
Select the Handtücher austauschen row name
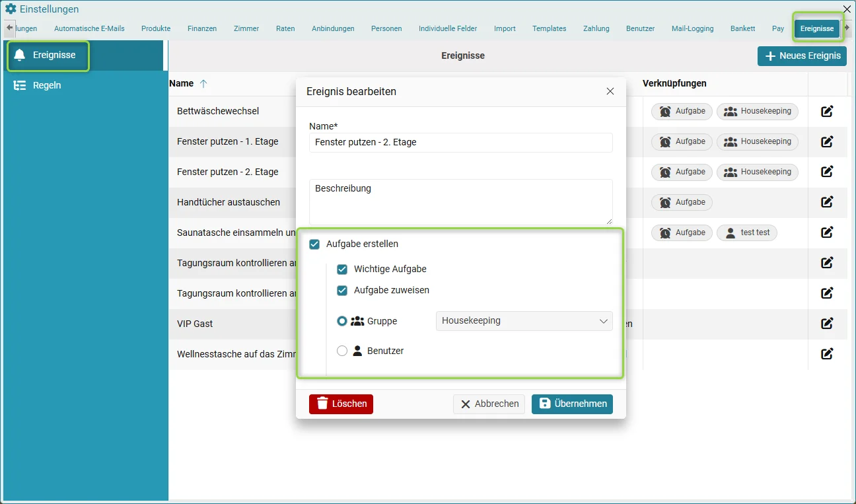[x=229, y=202]
